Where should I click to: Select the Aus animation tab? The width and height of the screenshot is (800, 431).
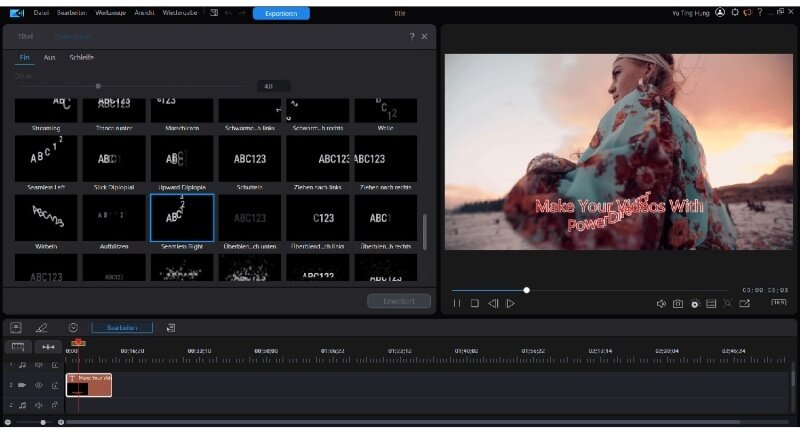pyautogui.click(x=49, y=58)
